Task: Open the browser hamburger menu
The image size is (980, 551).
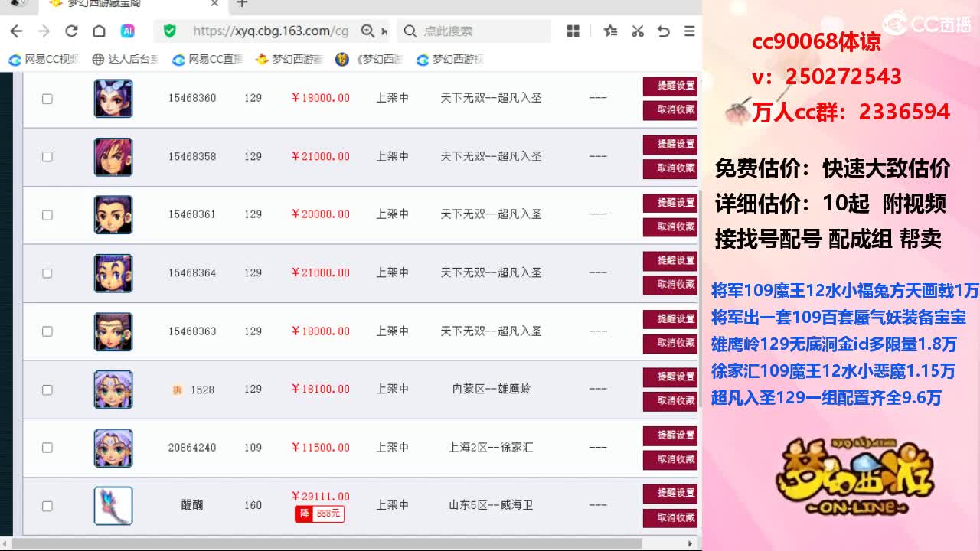Action: tap(689, 31)
